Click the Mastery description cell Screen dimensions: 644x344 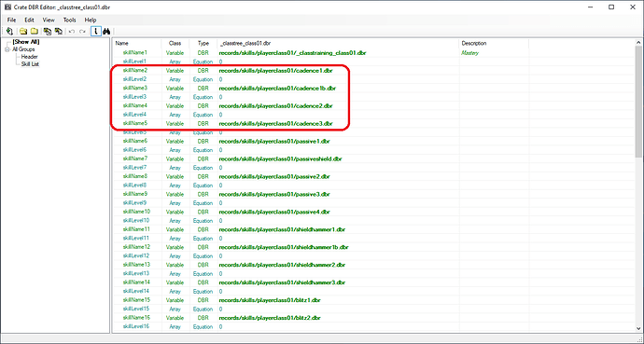click(469, 53)
